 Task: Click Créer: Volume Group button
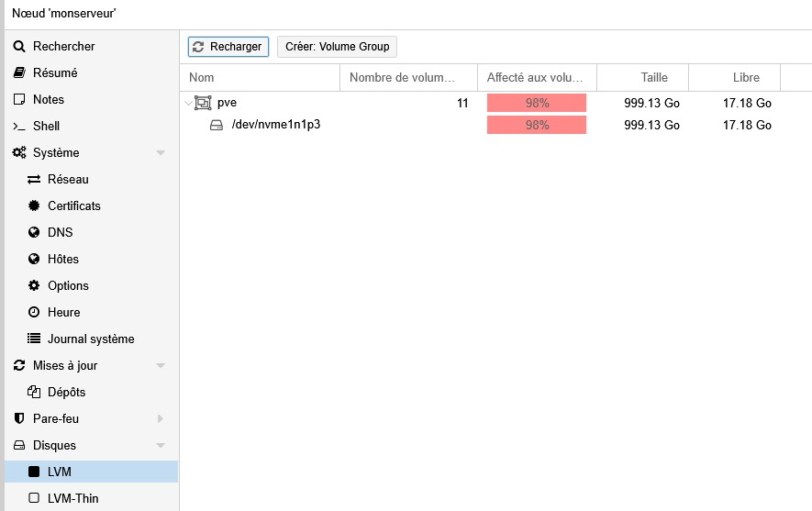coord(337,47)
